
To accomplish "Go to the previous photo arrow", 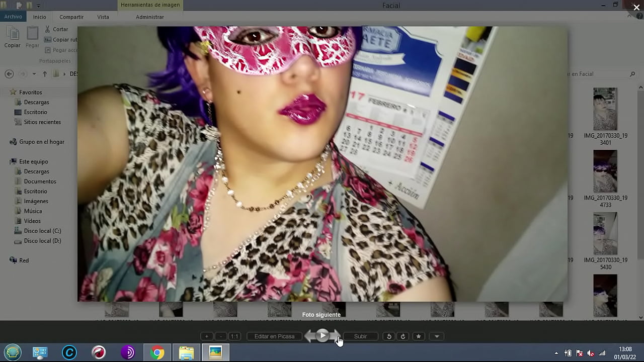I will pyautogui.click(x=310, y=336).
